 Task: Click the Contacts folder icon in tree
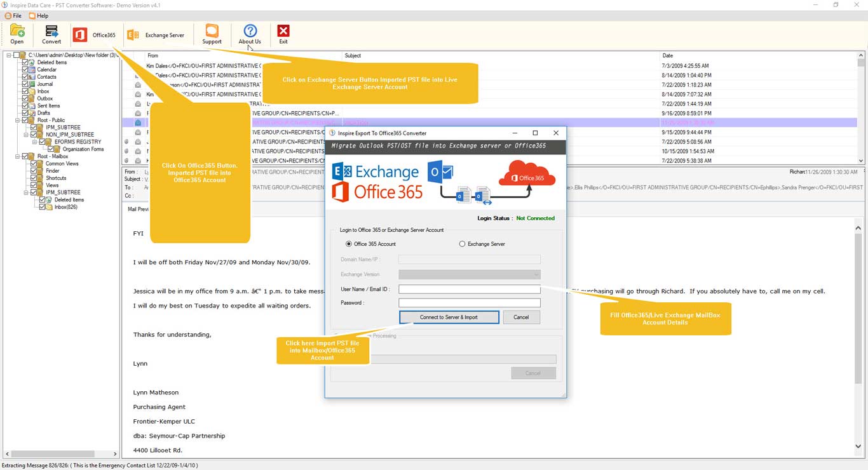[x=32, y=77]
